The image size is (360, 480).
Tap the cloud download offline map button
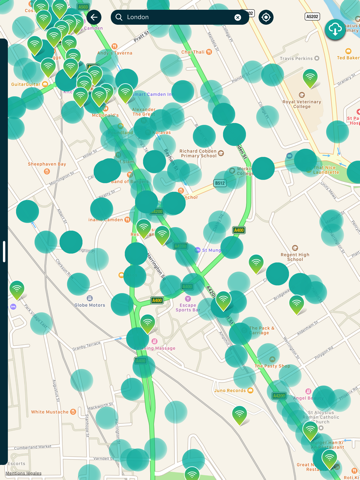335,30
